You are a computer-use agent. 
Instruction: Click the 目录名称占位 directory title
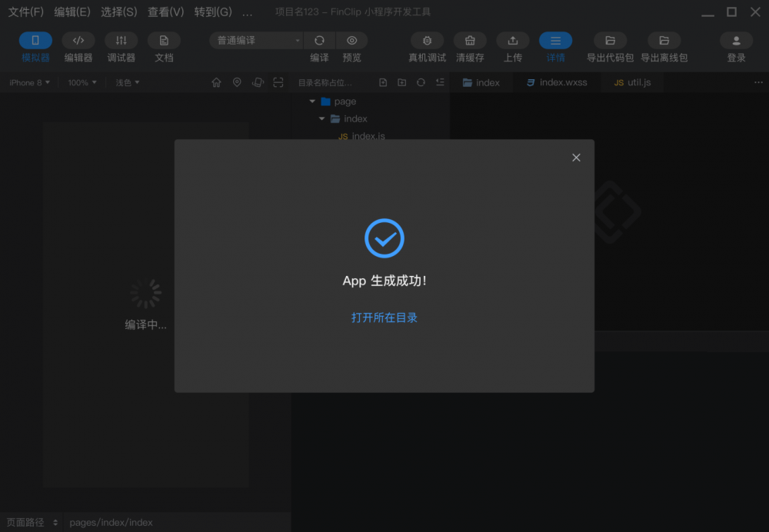coord(325,83)
